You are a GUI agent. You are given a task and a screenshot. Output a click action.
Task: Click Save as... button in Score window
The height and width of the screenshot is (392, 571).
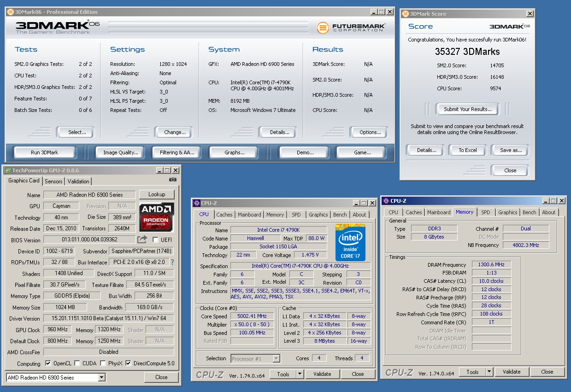511,150
